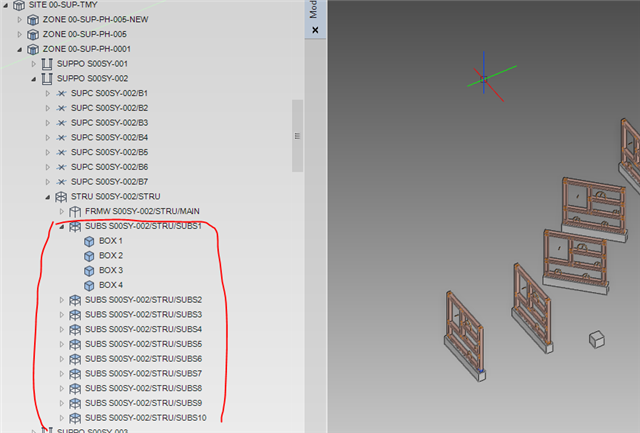This screenshot has height=433, width=640.
Task: Click the STRU S00SY-002/STRU structure icon
Action: [61, 197]
